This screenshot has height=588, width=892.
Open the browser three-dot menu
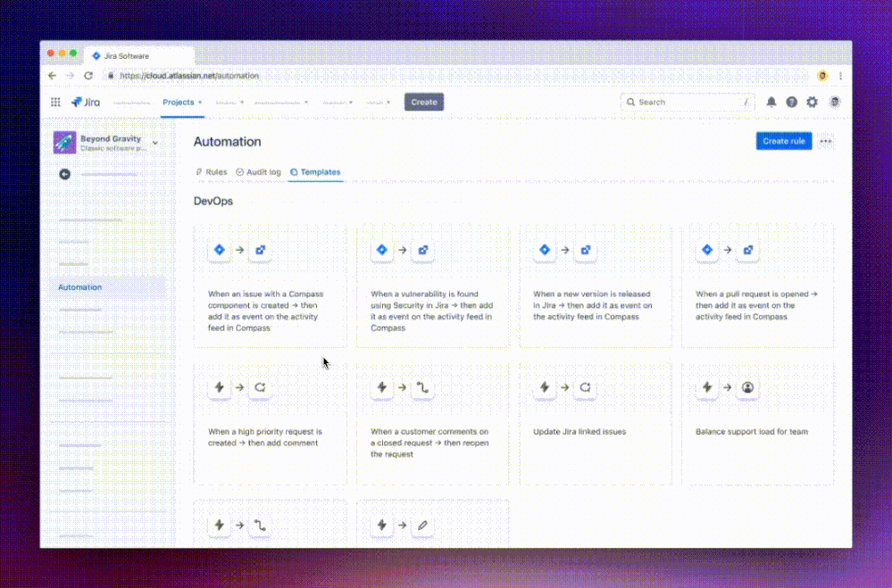pyautogui.click(x=840, y=76)
